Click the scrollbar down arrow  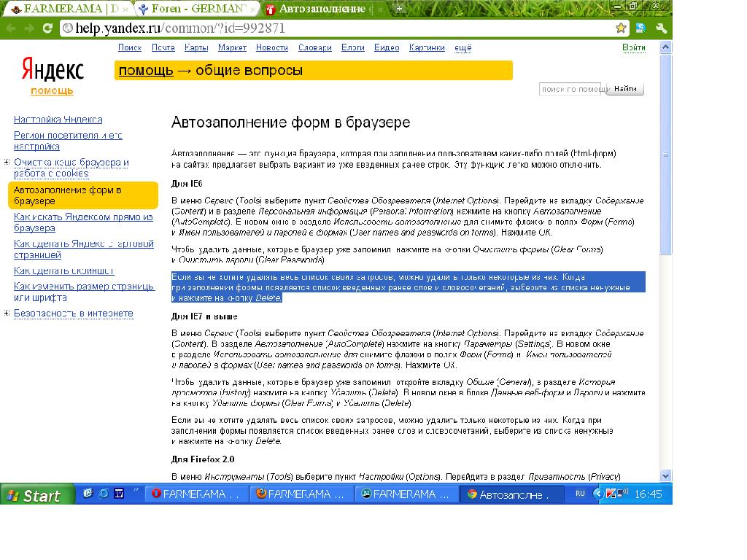pyautogui.click(x=665, y=475)
